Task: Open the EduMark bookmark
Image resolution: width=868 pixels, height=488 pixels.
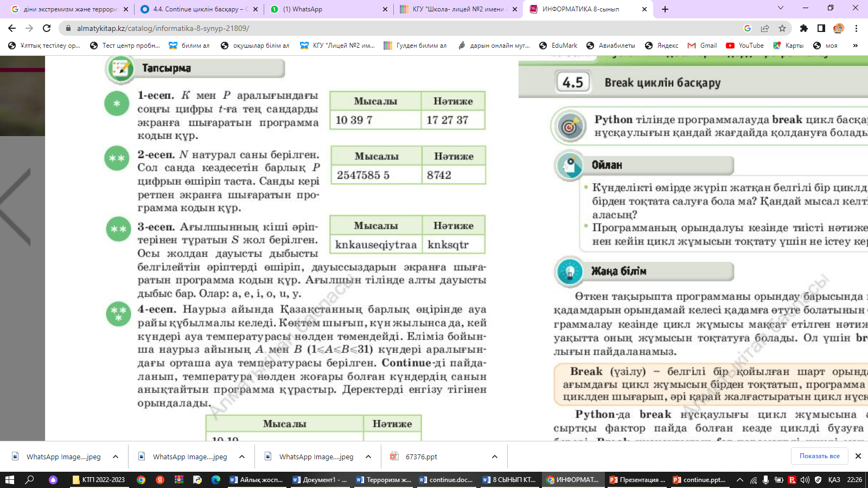Action: (x=558, y=46)
